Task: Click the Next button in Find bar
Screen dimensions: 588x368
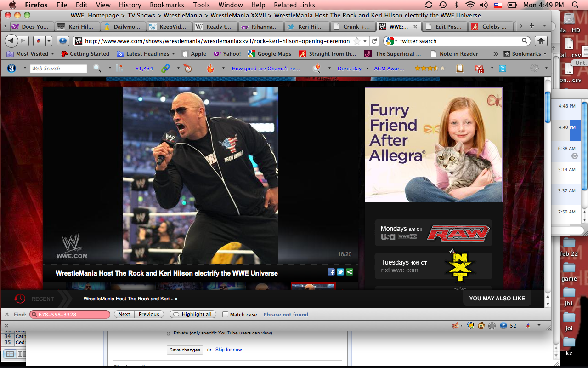Action: pos(124,315)
